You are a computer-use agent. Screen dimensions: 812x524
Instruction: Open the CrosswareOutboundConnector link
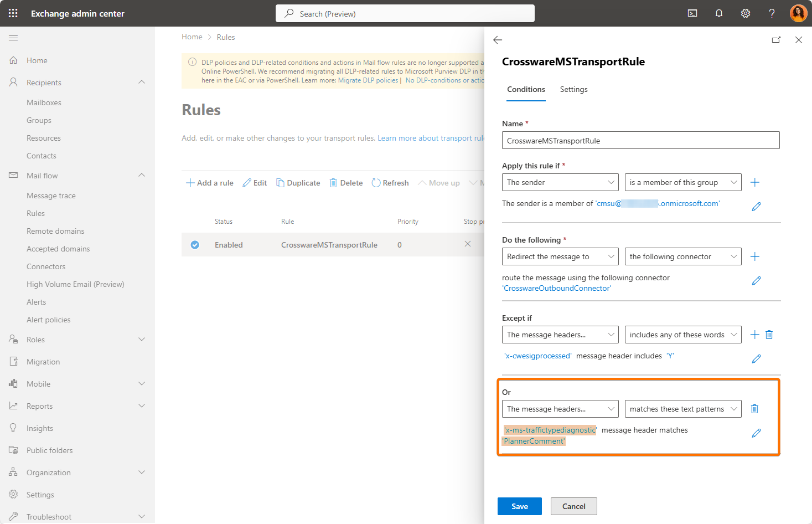pos(557,289)
